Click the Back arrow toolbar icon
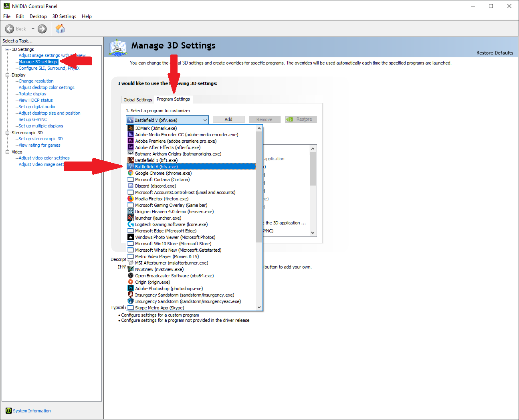 coord(10,29)
